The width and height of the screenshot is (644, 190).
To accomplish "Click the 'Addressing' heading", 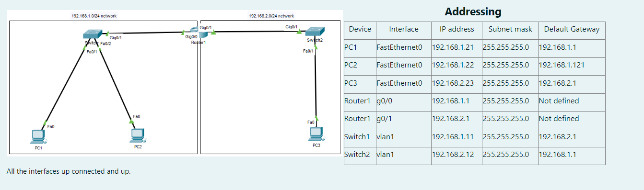I will click(x=473, y=11).
